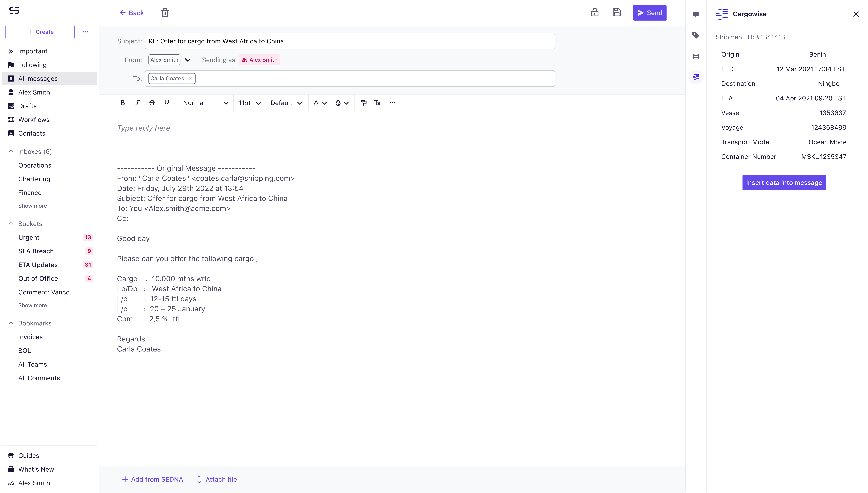Open the more options button beside Create

pyautogui.click(x=85, y=32)
